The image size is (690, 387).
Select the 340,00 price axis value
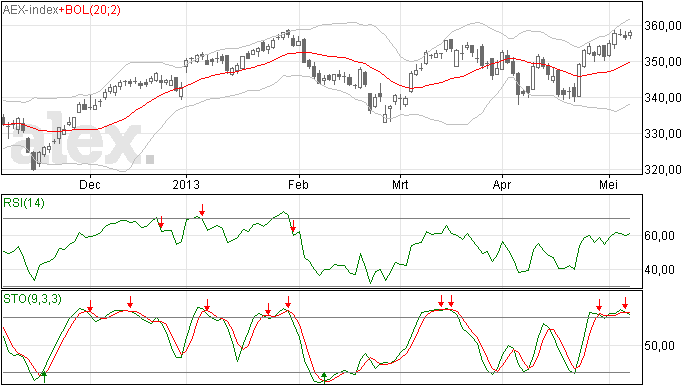pyautogui.click(x=663, y=98)
